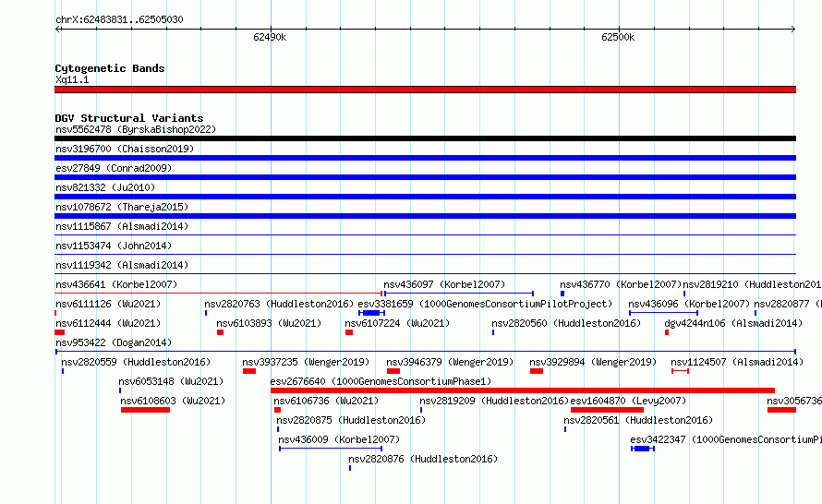Select nsv953422 (Dogan2014) label

pos(114,342)
